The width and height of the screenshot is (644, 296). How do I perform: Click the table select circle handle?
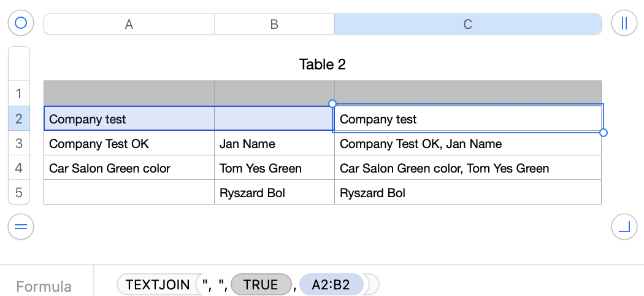pos(21,23)
